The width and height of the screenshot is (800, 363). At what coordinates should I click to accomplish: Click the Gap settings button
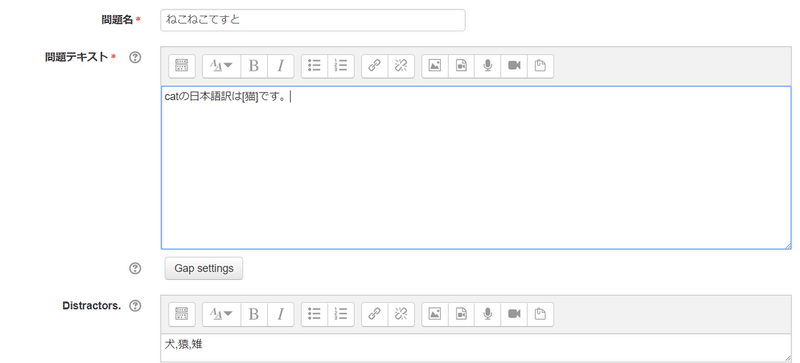(x=204, y=268)
